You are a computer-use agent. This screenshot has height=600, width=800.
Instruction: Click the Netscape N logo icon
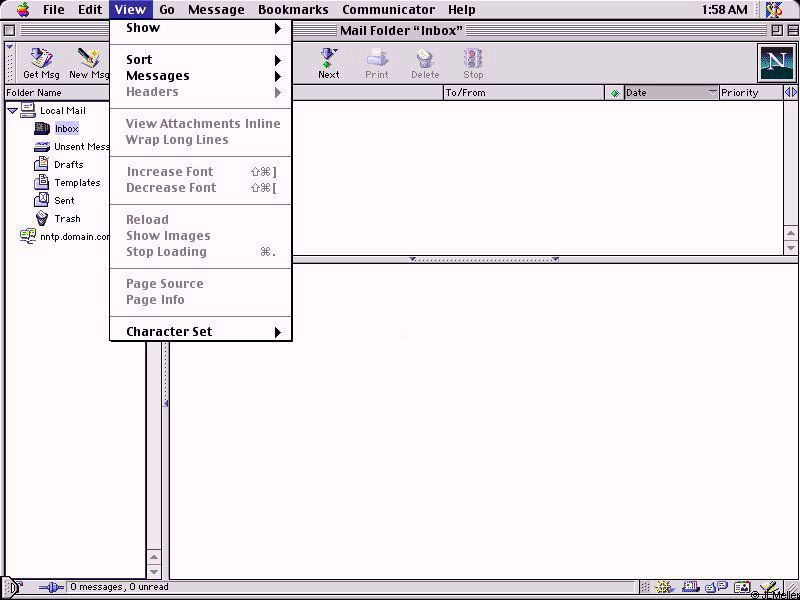click(x=775, y=63)
